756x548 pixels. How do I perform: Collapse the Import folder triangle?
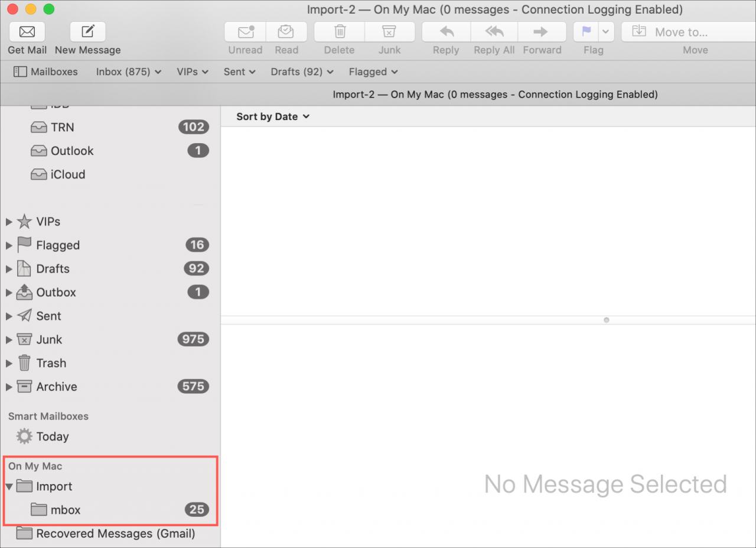pos(8,487)
